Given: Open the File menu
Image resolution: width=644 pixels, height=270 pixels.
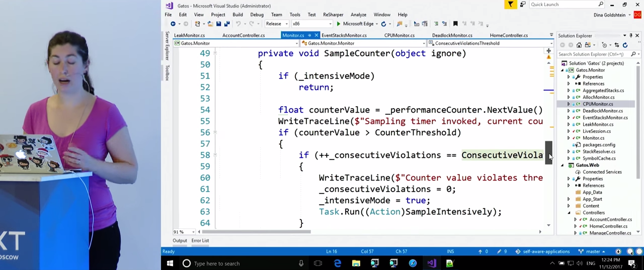Looking at the screenshot, I should [x=168, y=15].
